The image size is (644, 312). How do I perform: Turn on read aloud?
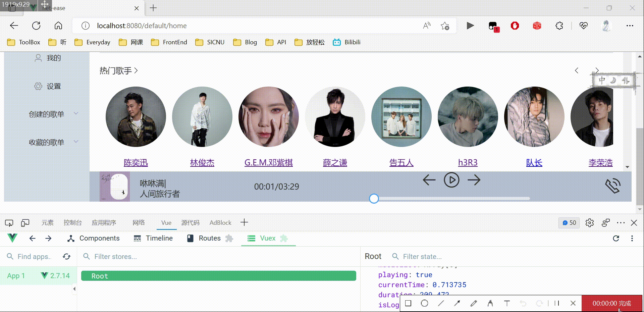coord(427,26)
